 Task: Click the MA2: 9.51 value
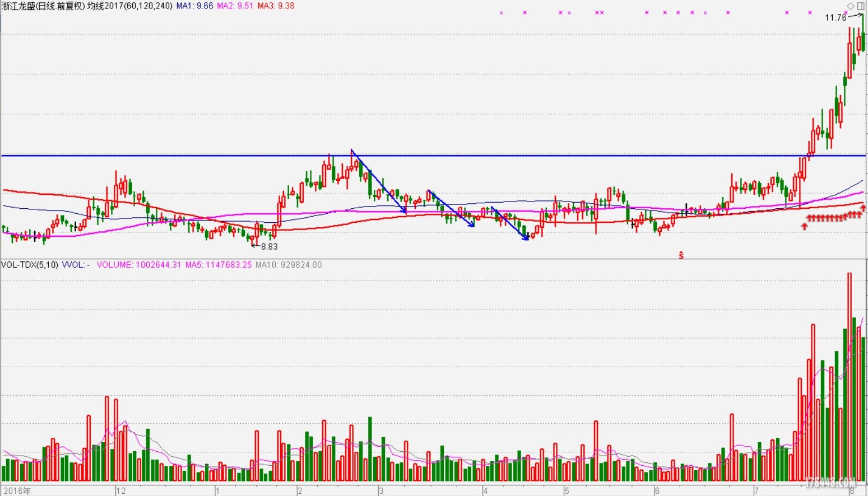click(x=235, y=6)
